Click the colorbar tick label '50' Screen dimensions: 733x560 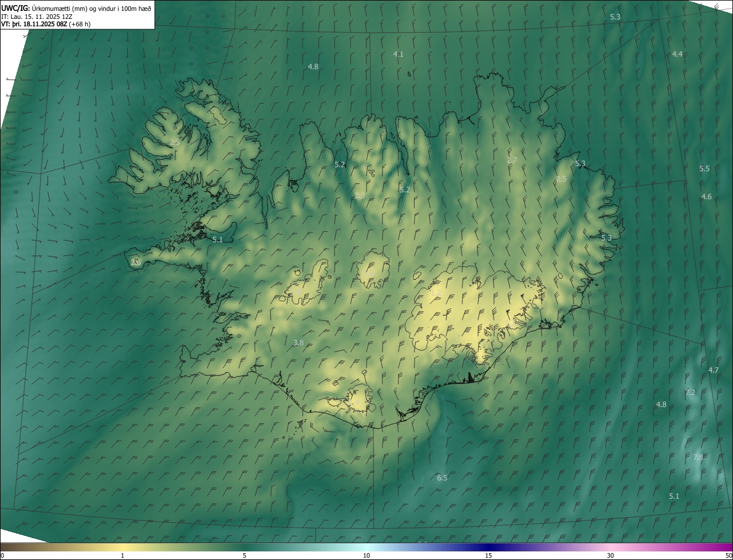point(728,556)
